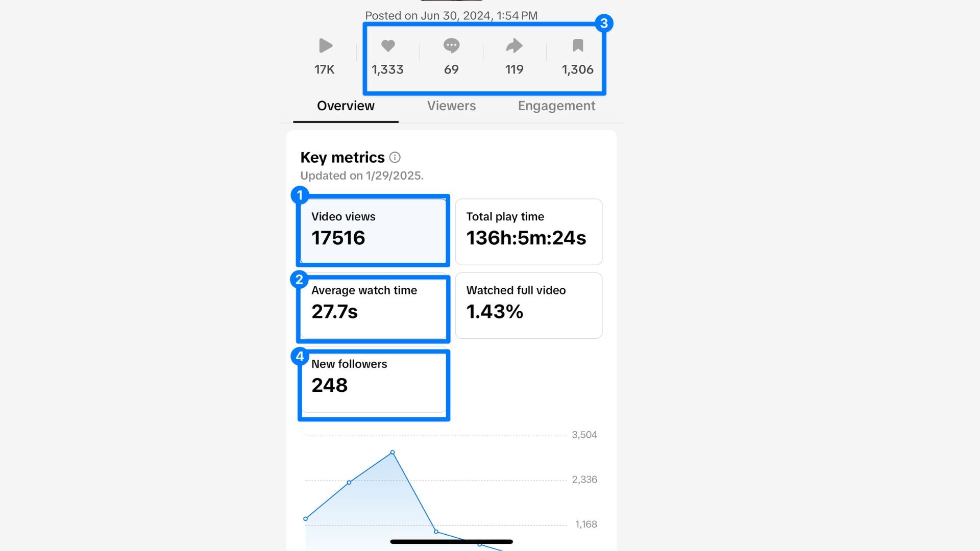Open comments via the speech bubble icon
Viewport: 980px width, 551px height.
pos(451,46)
